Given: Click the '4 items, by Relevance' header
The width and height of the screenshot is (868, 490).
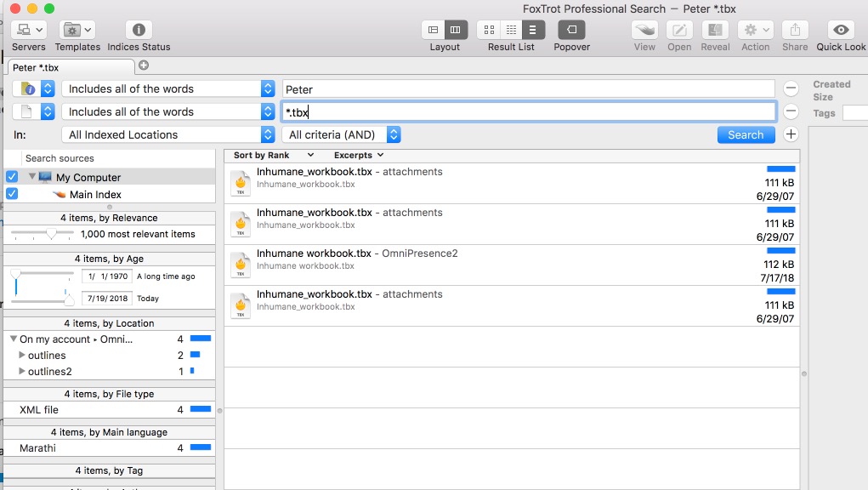Looking at the screenshot, I should pos(109,218).
